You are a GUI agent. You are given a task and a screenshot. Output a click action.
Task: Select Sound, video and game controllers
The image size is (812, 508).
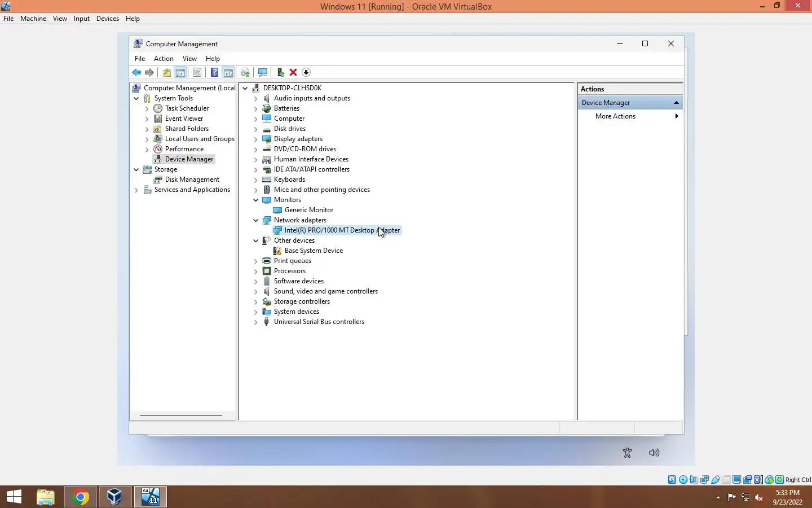(x=326, y=291)
